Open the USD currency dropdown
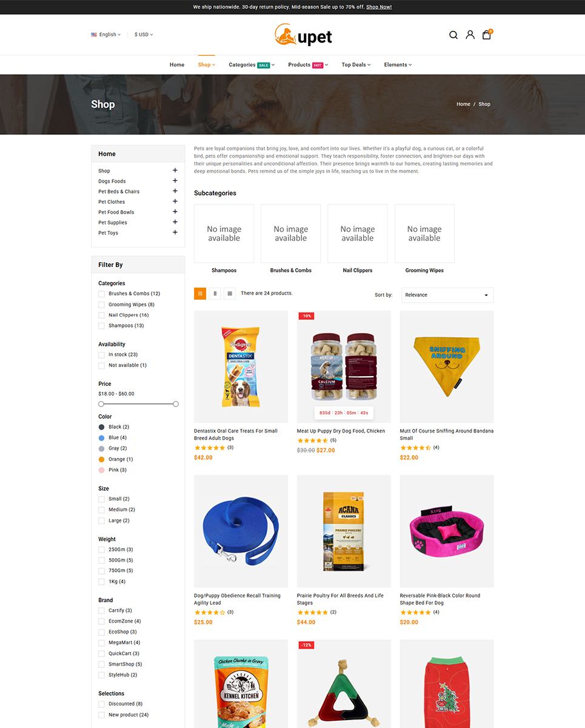The width and height of the screenshot is (585, 728). (x=144, y=35)
